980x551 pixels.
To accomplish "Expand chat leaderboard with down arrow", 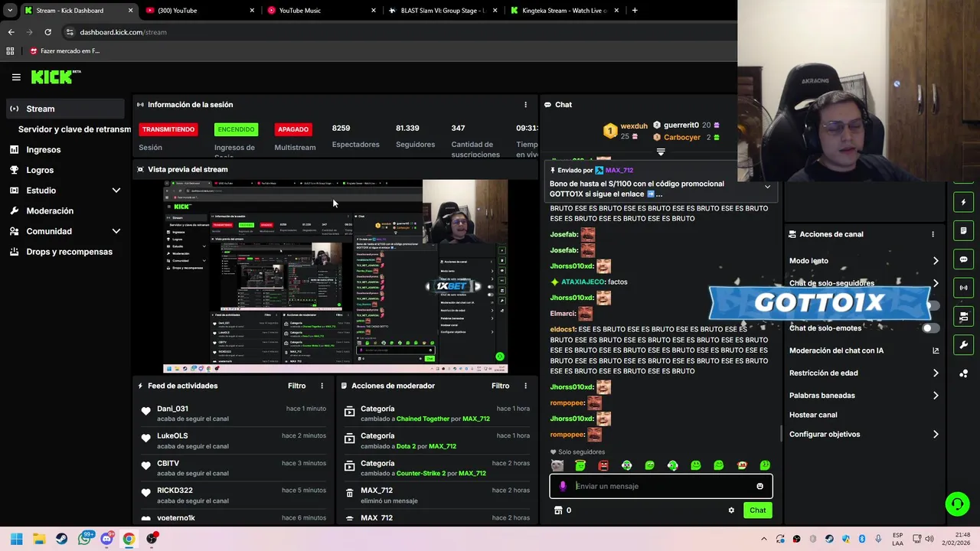I will [661, 152].
